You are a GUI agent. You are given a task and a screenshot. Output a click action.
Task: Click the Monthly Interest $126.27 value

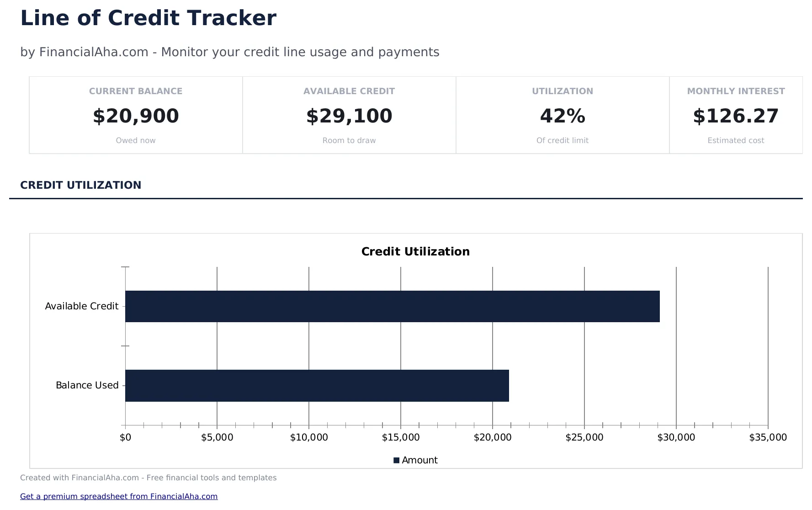pyautogui.click(x=736, y=116)
